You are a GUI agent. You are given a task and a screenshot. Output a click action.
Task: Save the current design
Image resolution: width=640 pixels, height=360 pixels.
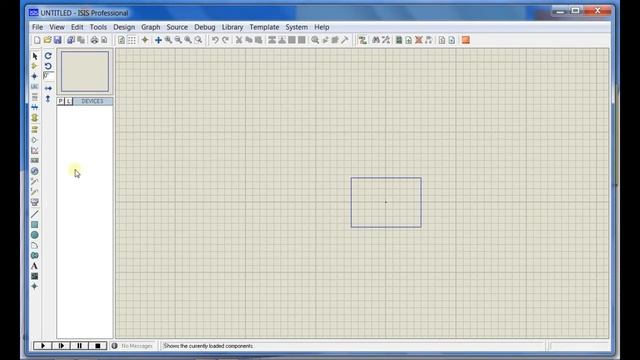[58, 40]
